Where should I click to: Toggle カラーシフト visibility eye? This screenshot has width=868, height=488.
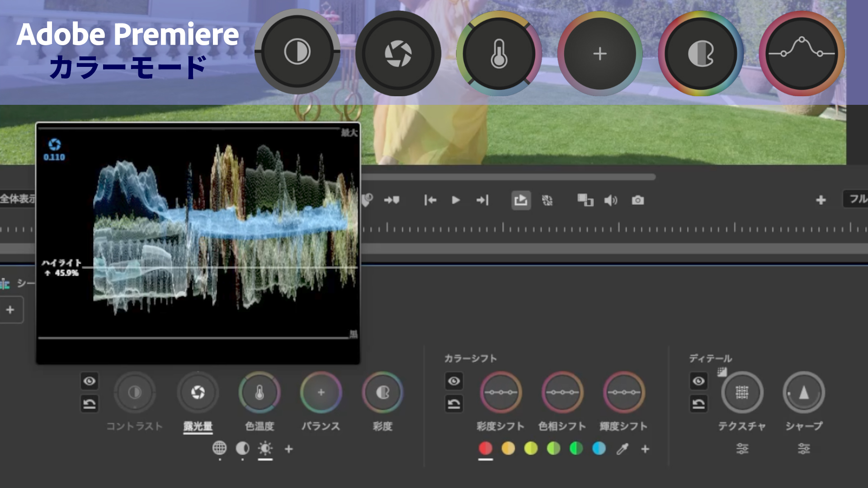pyautogui.click(x=454, y=381)
